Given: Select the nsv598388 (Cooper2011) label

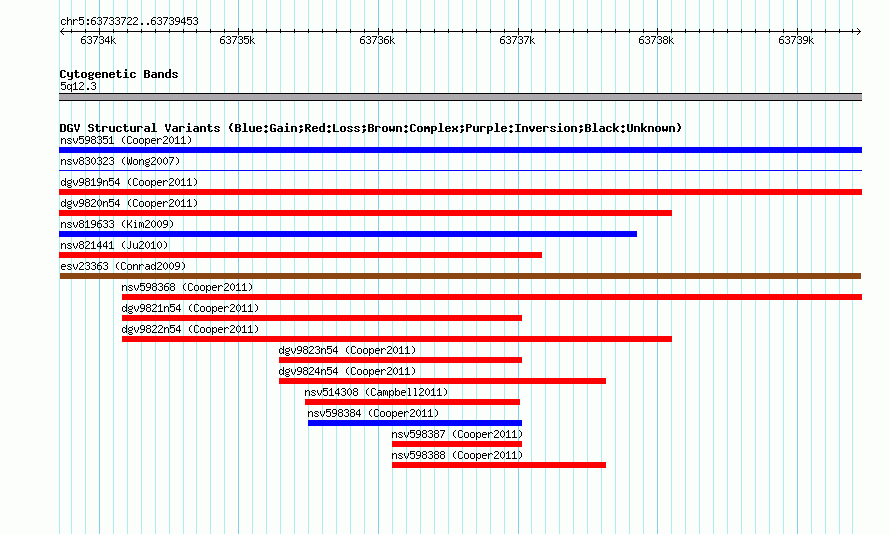Looking at the screenshot, I should (x=457, y=455).
